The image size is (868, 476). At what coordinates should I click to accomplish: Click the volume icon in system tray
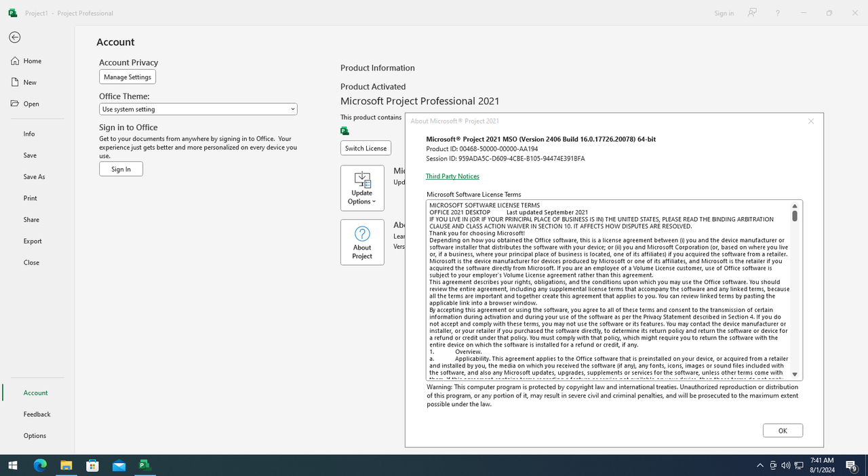coord(786,465)
